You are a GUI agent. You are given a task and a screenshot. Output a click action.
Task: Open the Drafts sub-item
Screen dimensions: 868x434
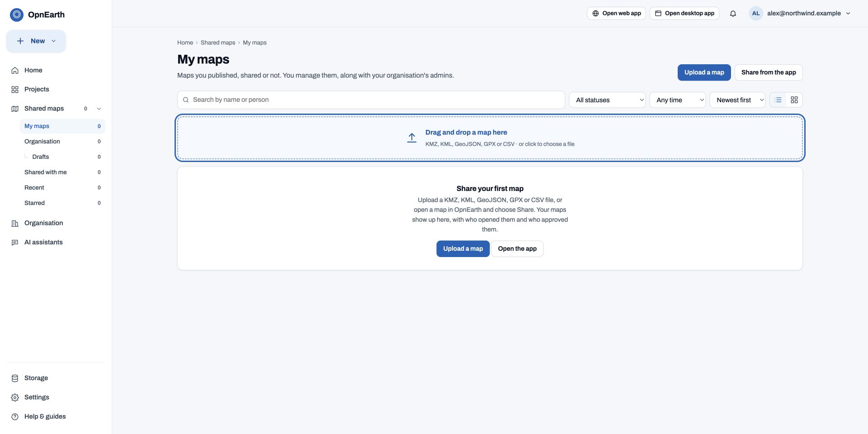(x=62, y=157)
